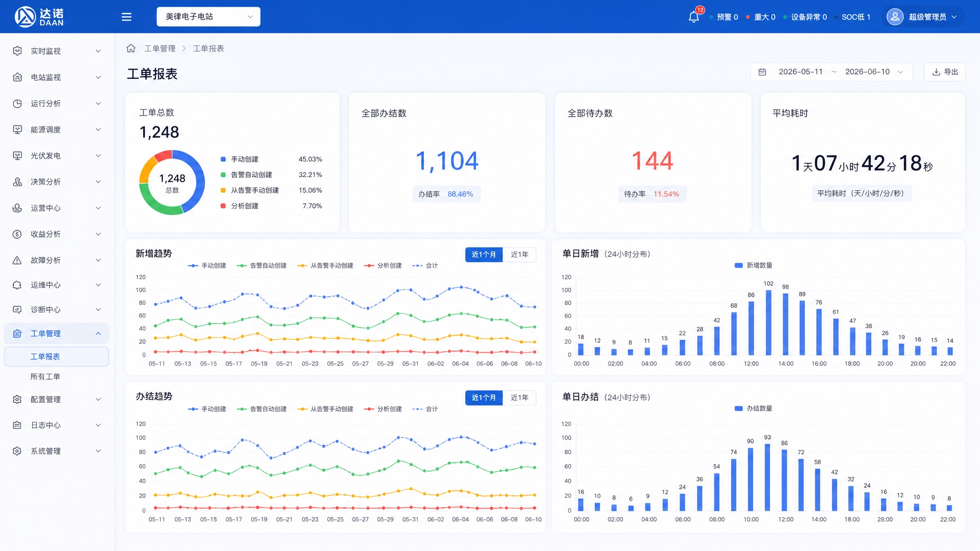Click the 故障分析 warning icon
This screenshot has height=551, width=980.
point(17,260)
